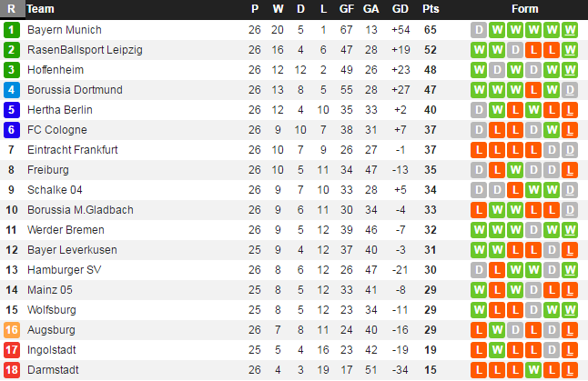Click the green rank 1 badge for Bayern Munich
Image resolution: width=588 pixels, height=381 pixels.
coord(11,30)
